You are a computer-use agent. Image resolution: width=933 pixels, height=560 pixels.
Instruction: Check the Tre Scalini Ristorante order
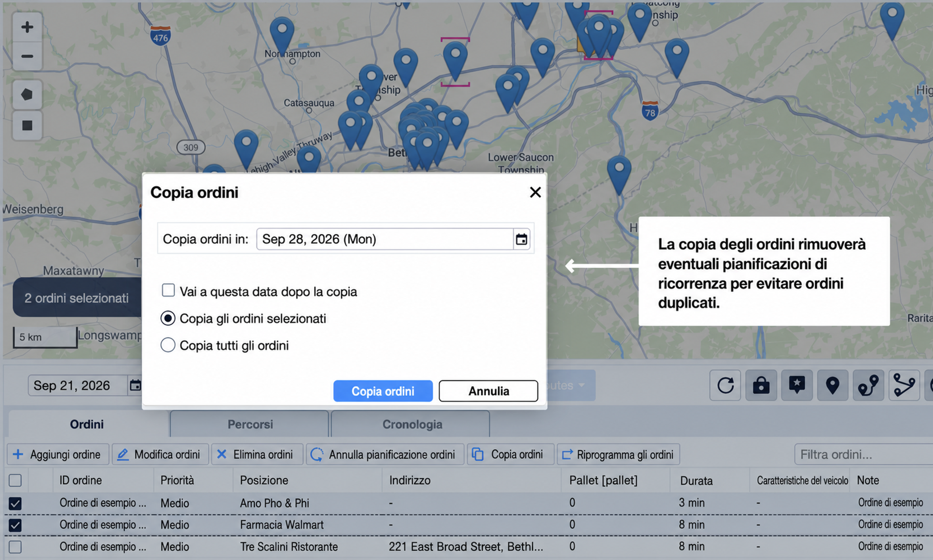15,546
